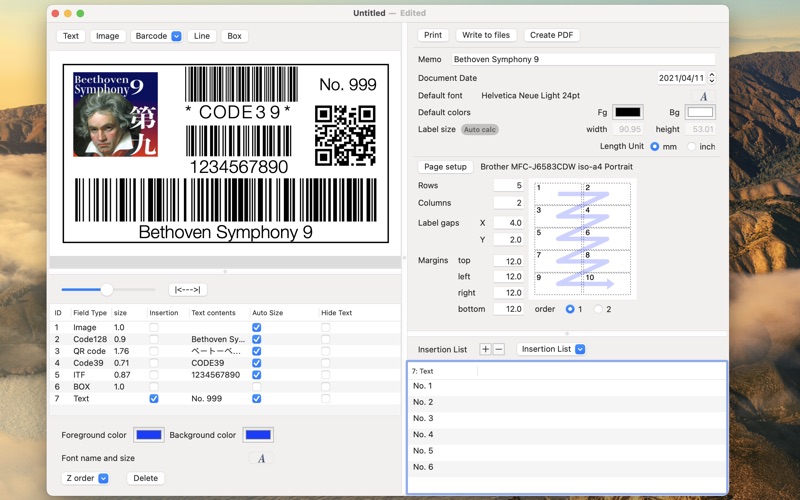Open default Bg color swatch
Image resolution: width=800 pixels, height=500 pixels.
tap(700, 112)
